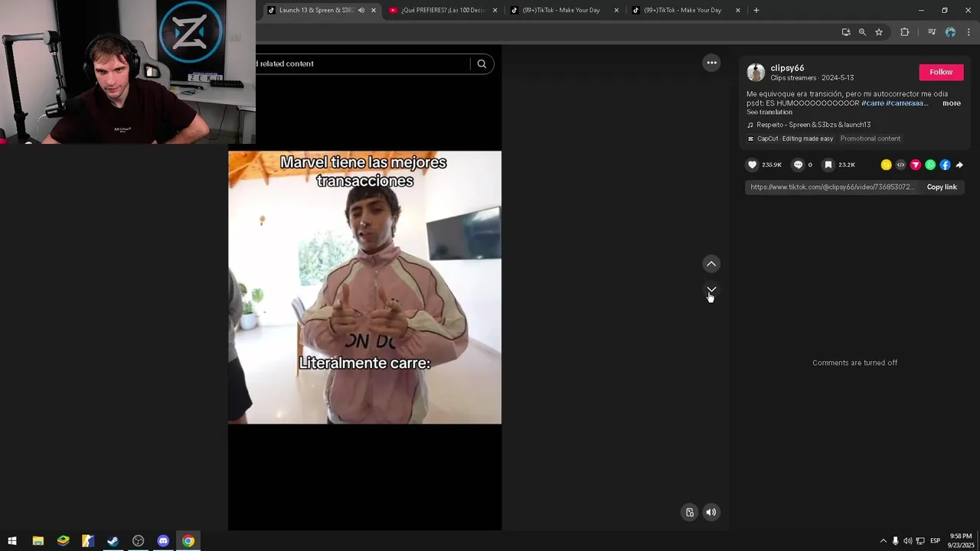Go to previous video with up arrow
Viewport: 980px width, 551px height.
pos(711,264)
